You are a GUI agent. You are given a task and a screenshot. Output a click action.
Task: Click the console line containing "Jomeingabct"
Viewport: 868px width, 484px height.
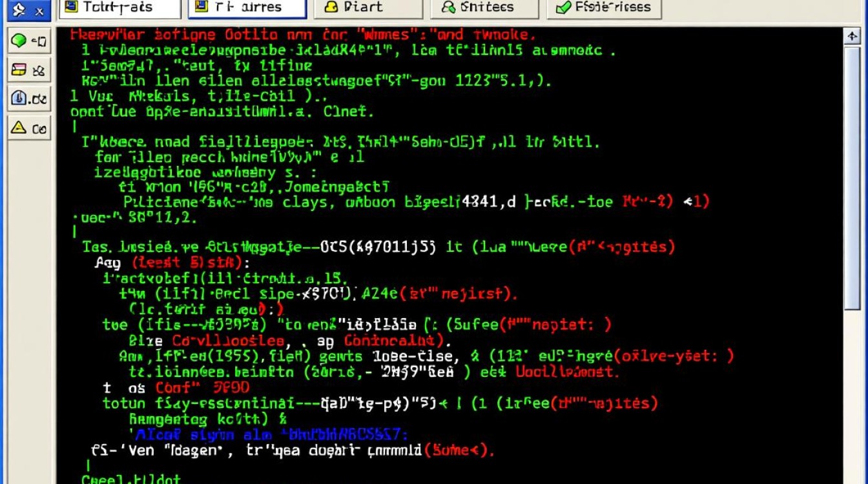pos(254,187)
